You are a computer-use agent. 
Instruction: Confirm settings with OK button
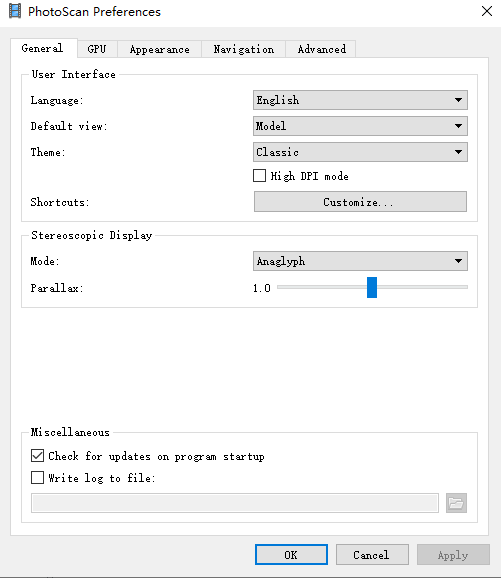[291, 554]
